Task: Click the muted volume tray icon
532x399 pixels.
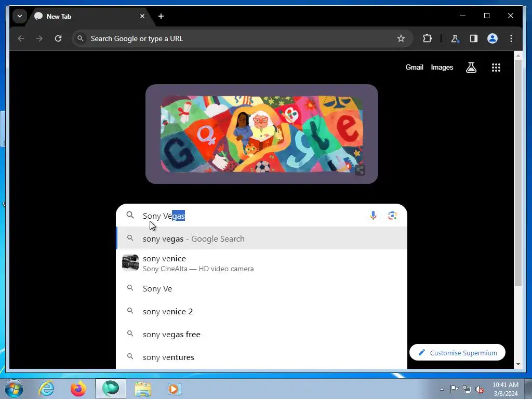Action: [x=480, y=389]
